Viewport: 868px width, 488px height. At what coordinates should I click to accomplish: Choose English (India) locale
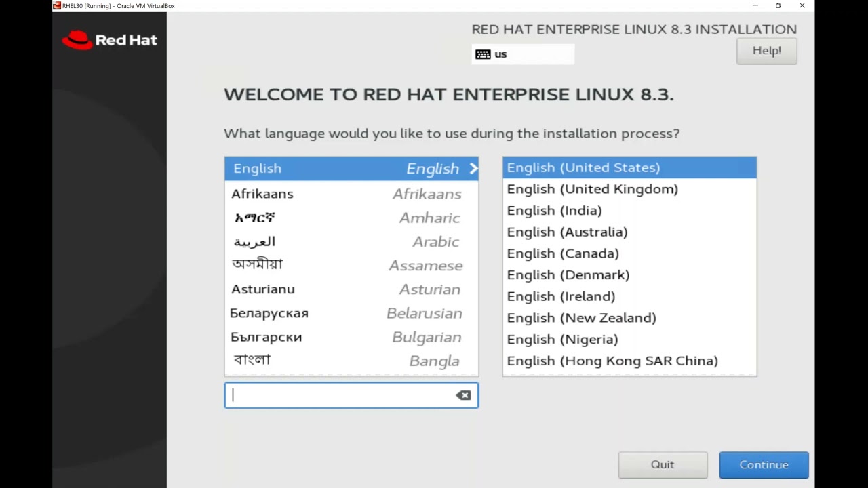point(629,211)
